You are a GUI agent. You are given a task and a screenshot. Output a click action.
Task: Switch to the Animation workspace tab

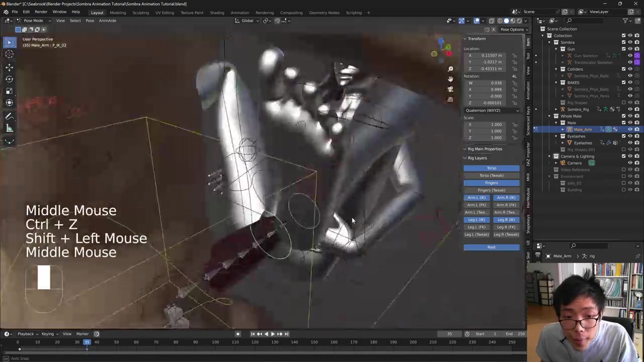pyautogui.click(x=239, y=13)
